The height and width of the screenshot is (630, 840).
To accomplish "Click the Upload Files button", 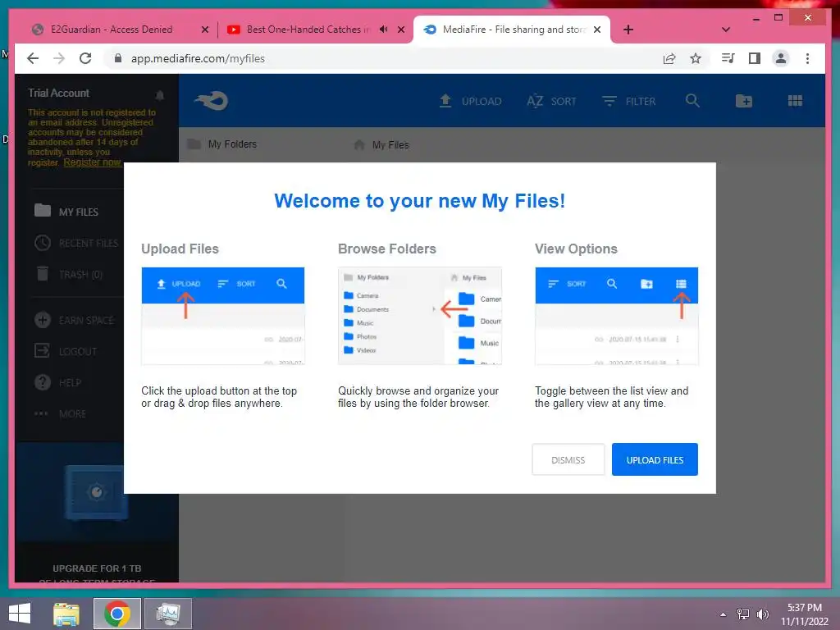I will tap(655, 459).
